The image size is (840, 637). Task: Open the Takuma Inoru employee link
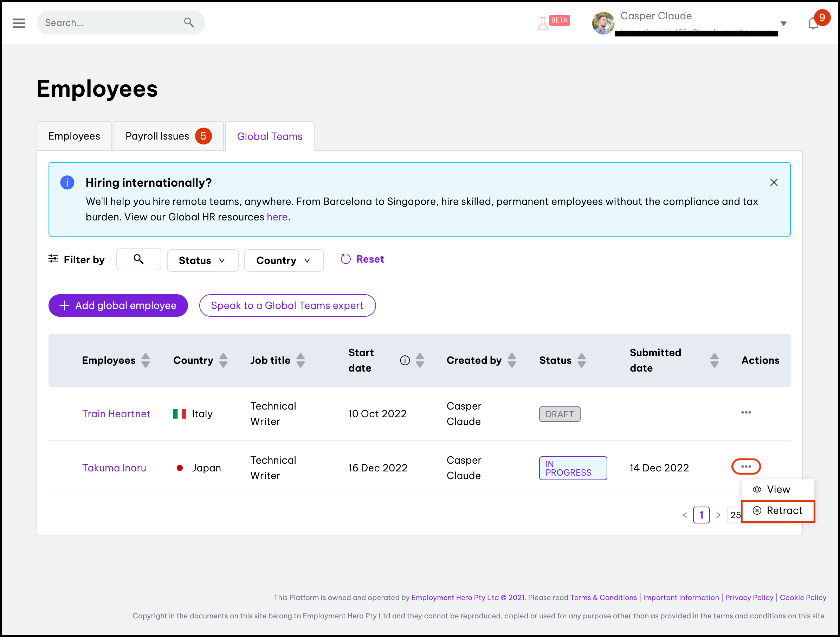114,468
